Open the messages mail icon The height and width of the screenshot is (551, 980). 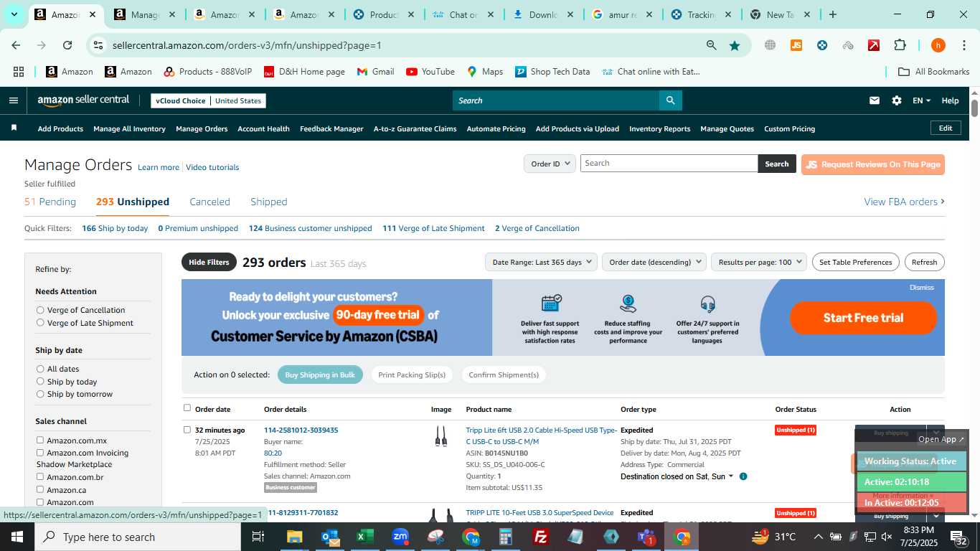pyautogui.click(x=875, y=100)
